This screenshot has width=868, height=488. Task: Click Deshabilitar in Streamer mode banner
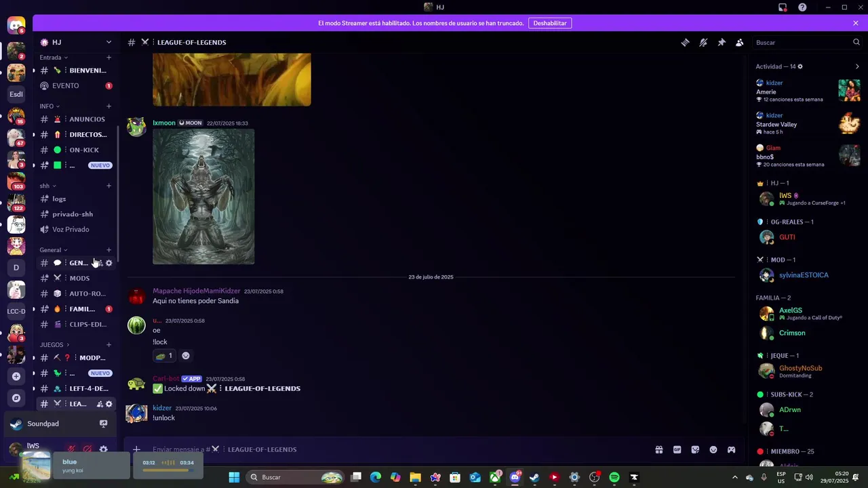[549, 23]
